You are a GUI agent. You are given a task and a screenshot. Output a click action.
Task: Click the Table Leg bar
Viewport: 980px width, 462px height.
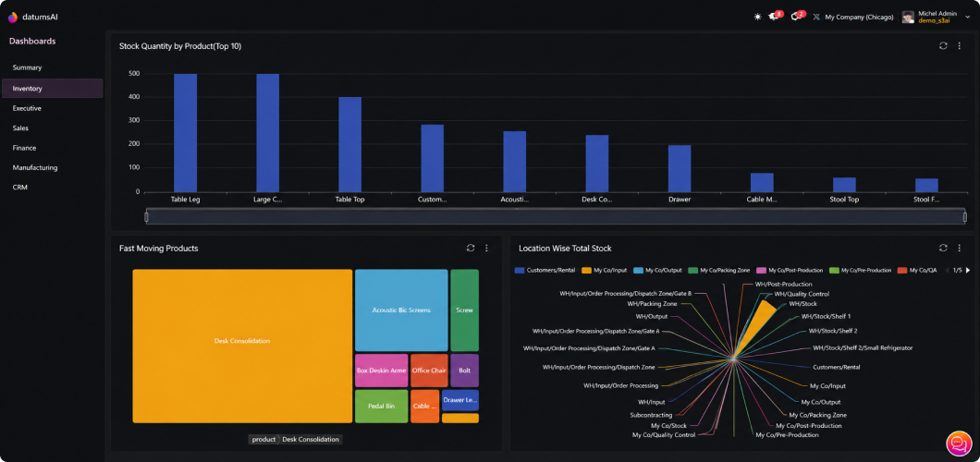[185, 133]
